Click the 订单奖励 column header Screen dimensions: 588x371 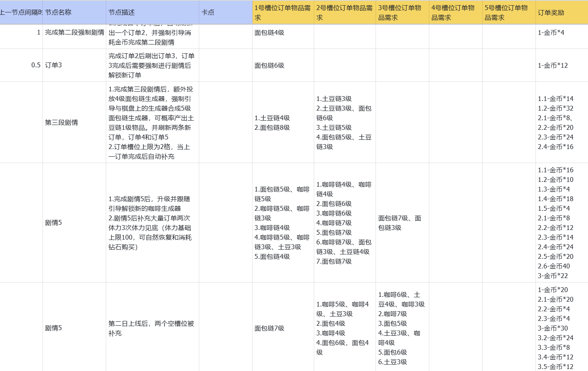tap(562, 12)
